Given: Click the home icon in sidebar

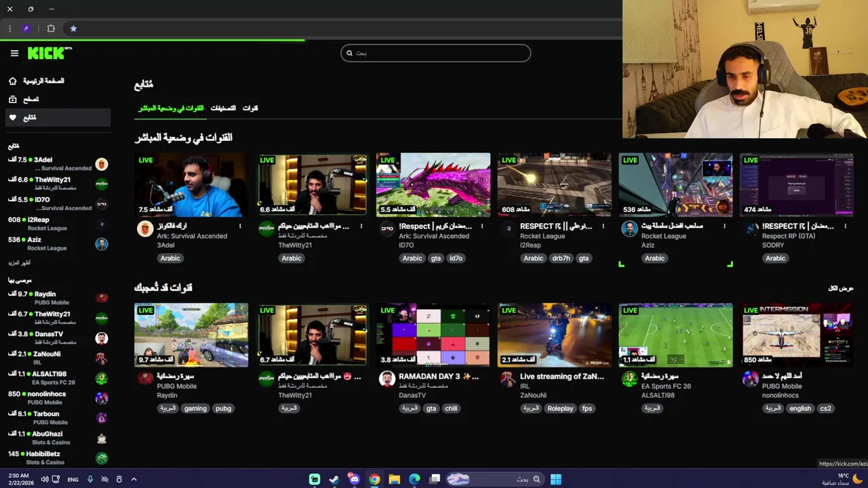Looking at the screenshot, I should pyautogui.click(x=12, y=81).
